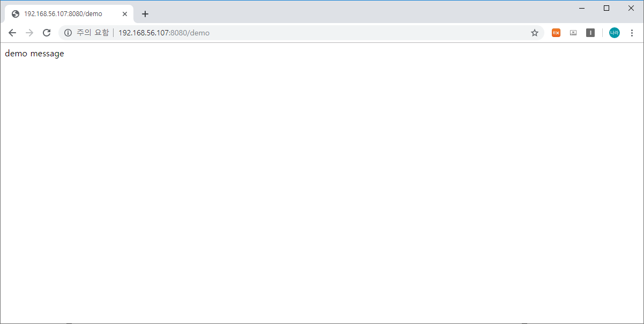Open site info for the not-secure warning
644x324 pixels.
[x=68, y=33]
